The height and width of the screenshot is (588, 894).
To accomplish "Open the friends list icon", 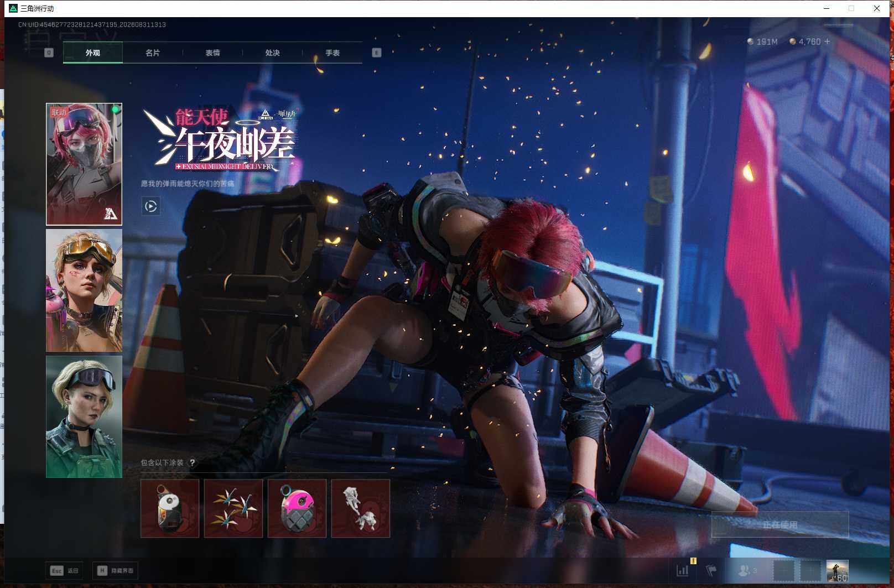I will pos(748,570).
